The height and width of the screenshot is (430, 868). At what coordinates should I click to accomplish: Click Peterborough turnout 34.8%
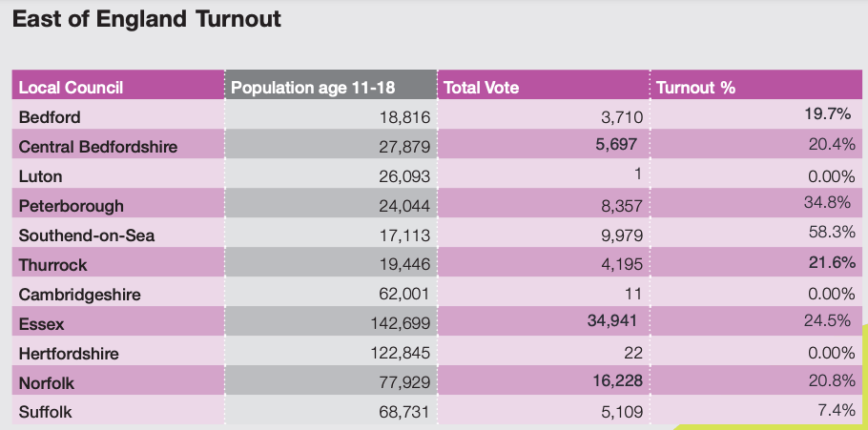828,204
